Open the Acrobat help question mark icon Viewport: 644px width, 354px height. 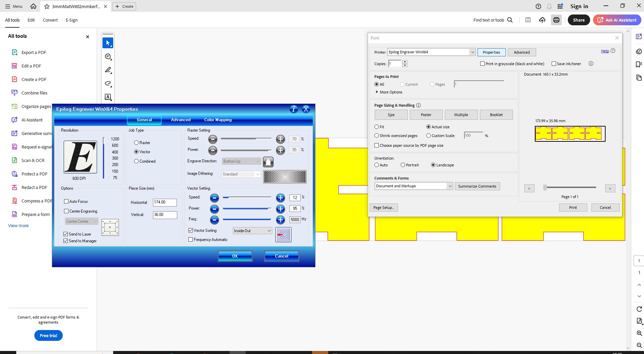point(538,6)
